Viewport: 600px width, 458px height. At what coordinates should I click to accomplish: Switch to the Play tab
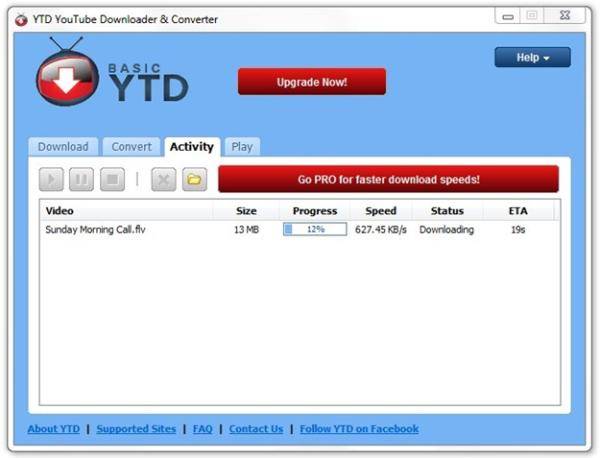(x=242, y=147)
